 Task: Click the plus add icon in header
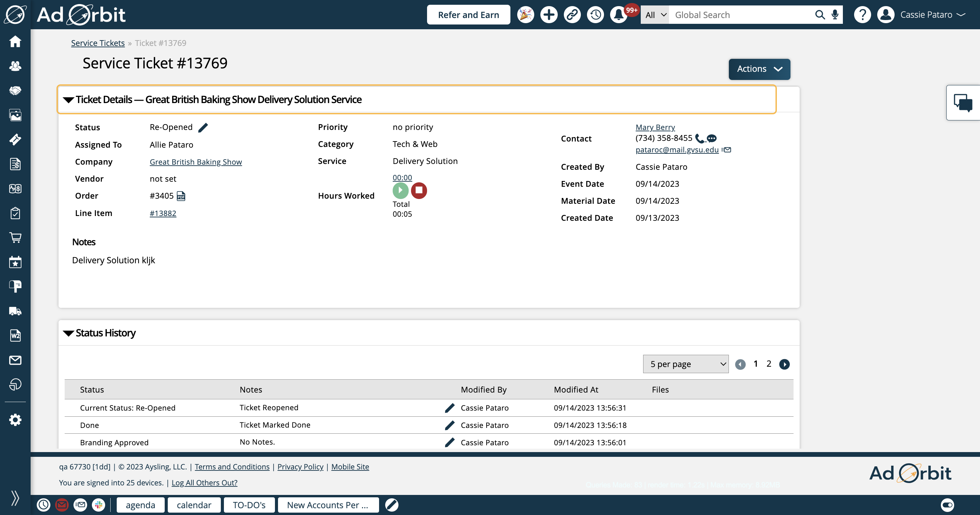tap(549, 15)
